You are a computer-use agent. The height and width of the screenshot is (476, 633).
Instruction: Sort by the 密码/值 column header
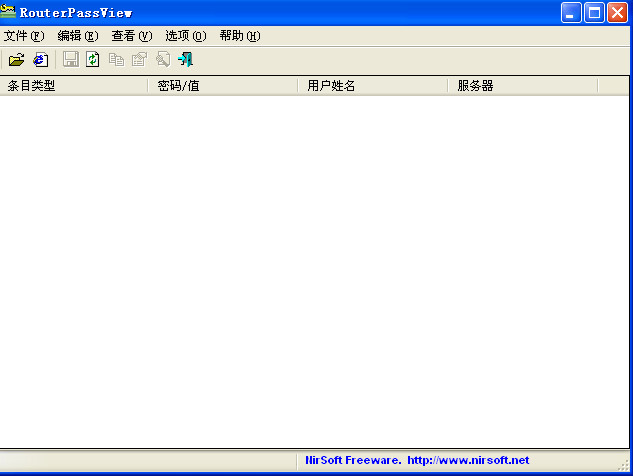[x=223, y=86]
